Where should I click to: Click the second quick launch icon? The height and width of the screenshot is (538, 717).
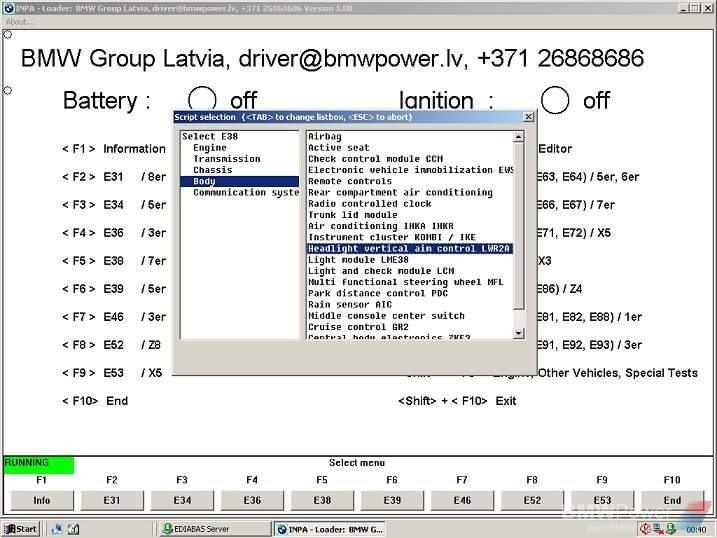pyautogui.click(x=74, y=529)
